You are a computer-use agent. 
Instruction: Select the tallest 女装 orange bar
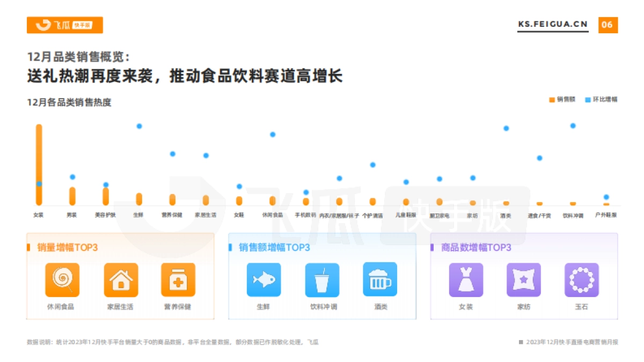pyautogui.click(x=38, y=161)
